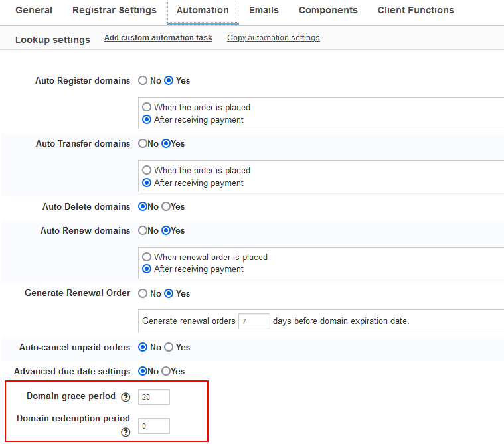Click Add custom automation task link
Image resolution: width=504 pixels, height=444 pixels.
(158, 38)
